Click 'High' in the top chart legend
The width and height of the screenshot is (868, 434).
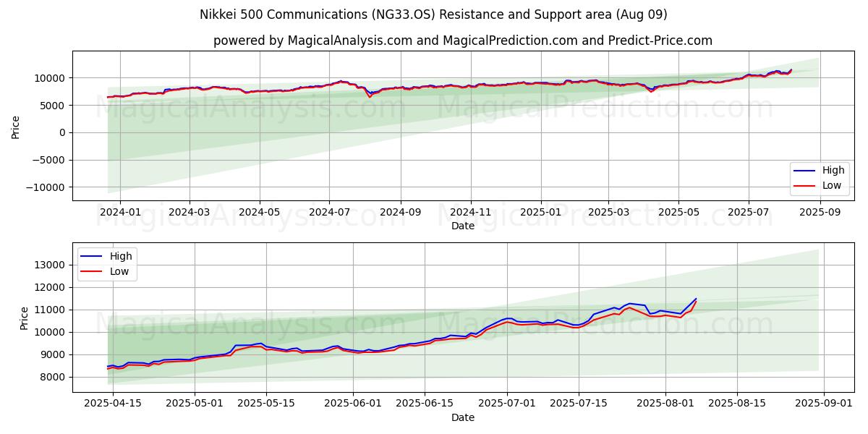[x=833, y=171]
